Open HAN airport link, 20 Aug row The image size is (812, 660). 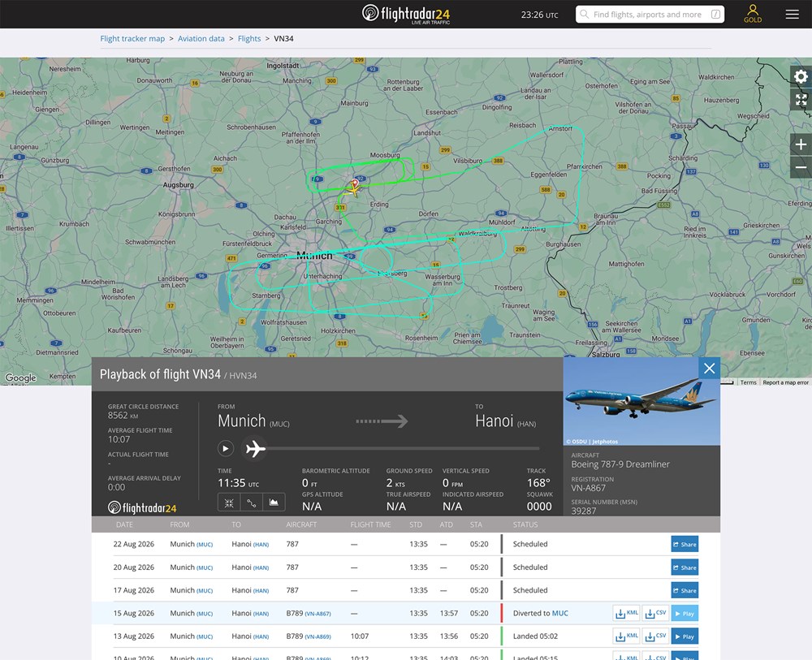coord(261,567)
